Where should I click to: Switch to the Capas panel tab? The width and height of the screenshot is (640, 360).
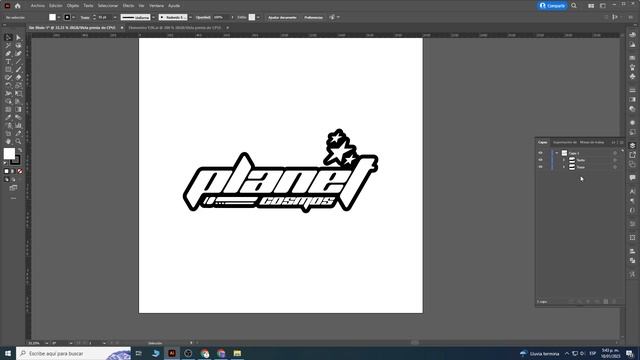(x=543, y=142)
